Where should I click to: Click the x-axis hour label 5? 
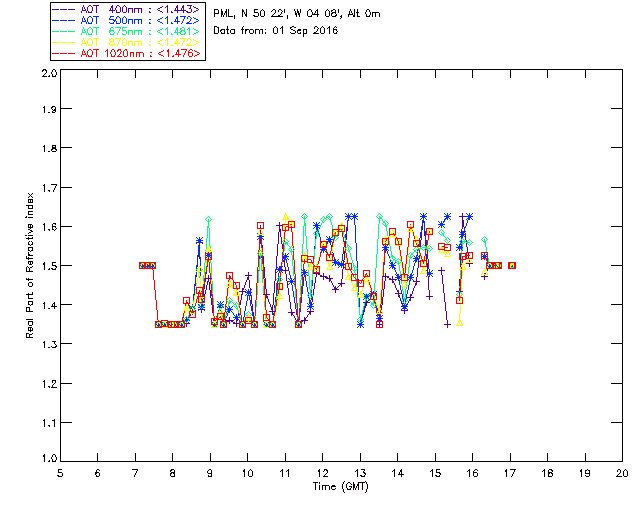pyautogui.click(x=60, y=473)
